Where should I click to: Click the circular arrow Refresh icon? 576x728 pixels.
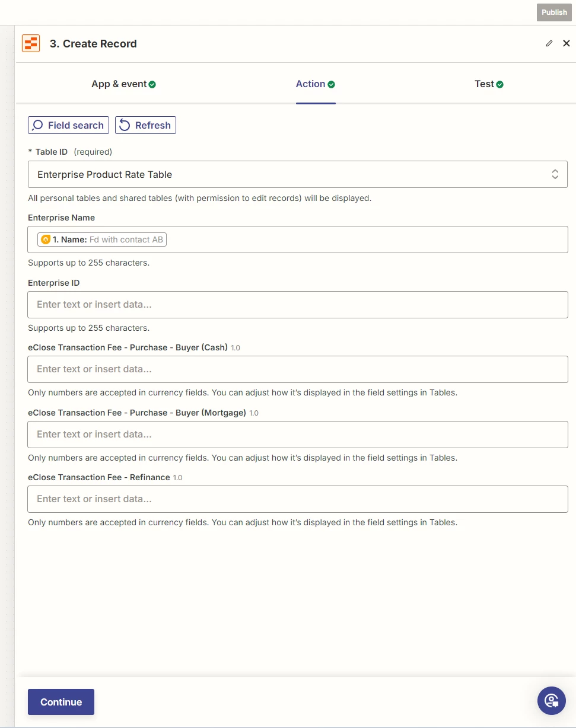pos(125,125)
